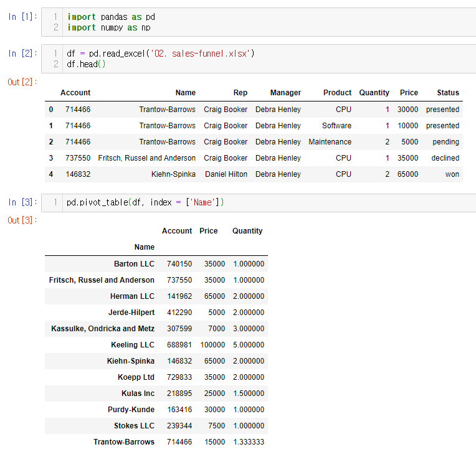
Task: Click the Manager column header
Action: coord(285,93)
